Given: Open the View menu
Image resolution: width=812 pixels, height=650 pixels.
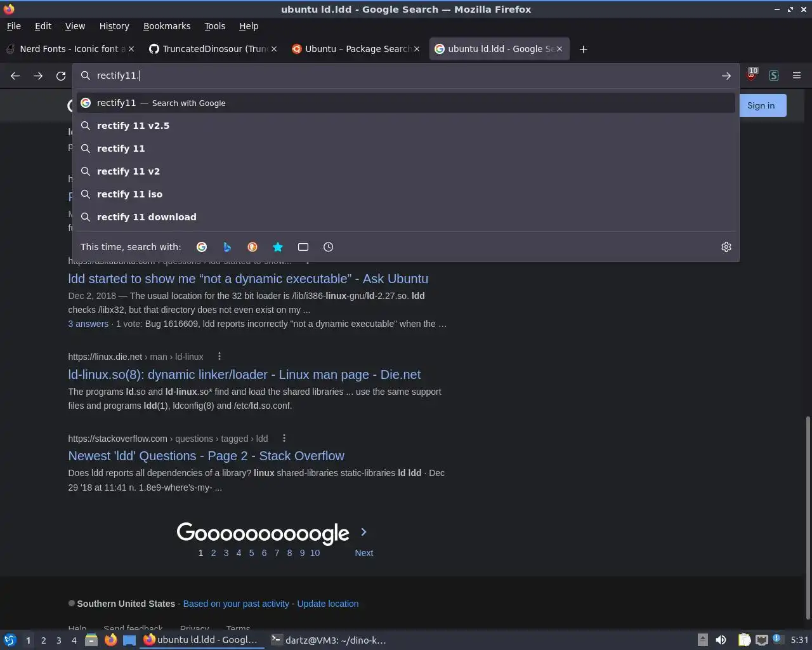Looking at the screenshot, I should (x=75, y=26).
